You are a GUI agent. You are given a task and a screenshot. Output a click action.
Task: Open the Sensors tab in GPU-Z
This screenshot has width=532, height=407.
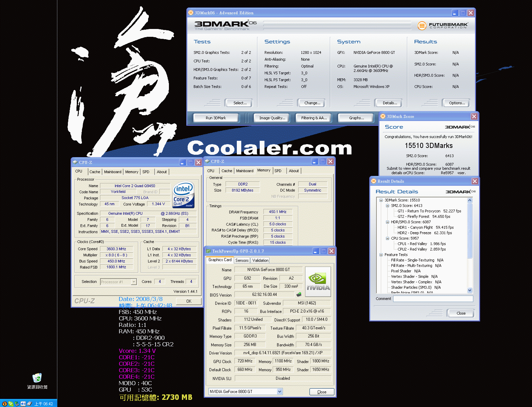click(242, 260)
